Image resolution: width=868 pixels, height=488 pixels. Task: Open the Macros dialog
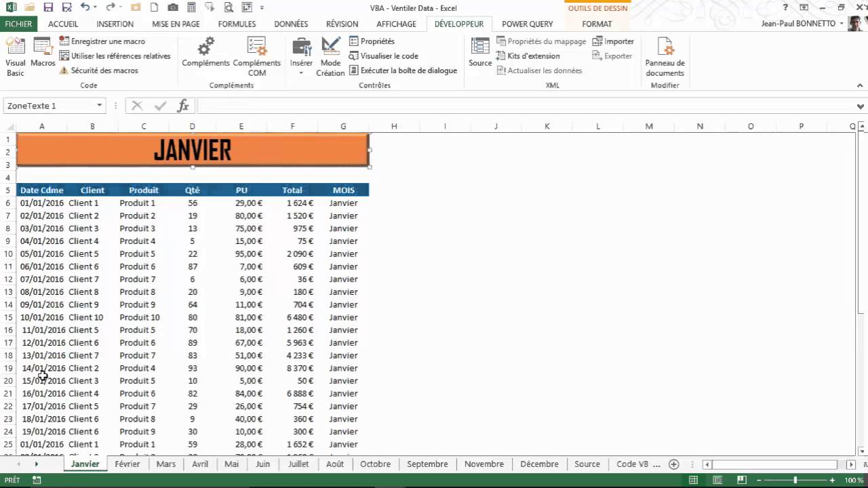click(x=43, y=53)
